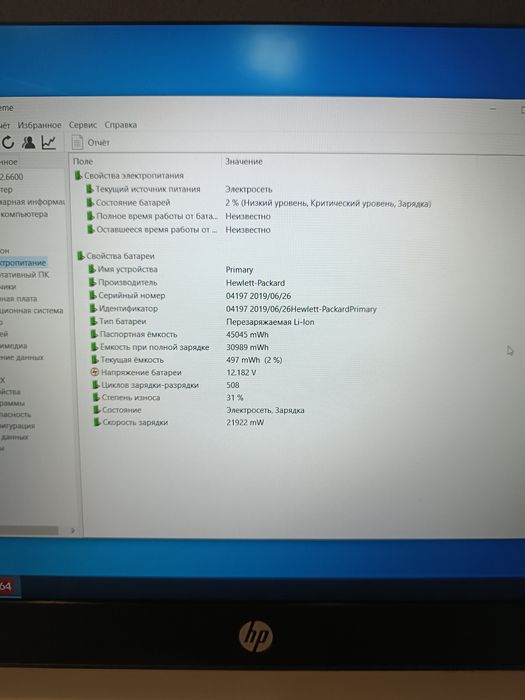Select the Идентификатор field
This screenshot has width=525, height=700.
(128, 308)
